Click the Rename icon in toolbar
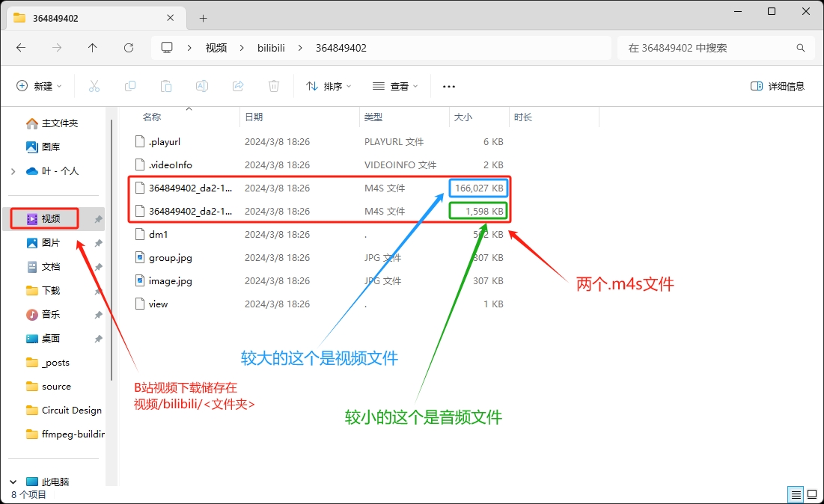824x504 pixels. 202,86
